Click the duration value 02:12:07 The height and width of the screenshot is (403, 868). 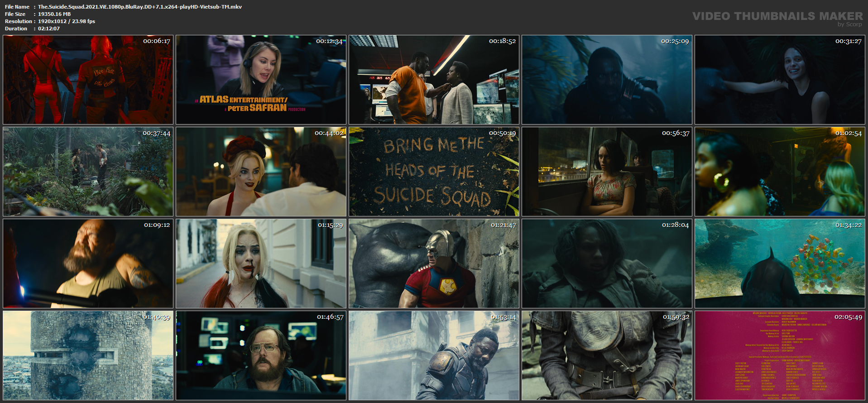[49, 29]
